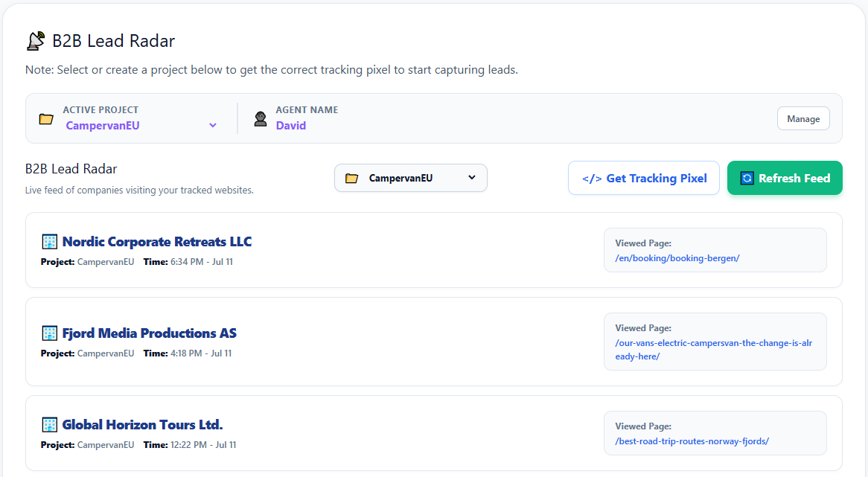Open the CampervanEU feed filter dropdown
Image resolution: width=868 pixels, height=477 pixels.
pyautogui.click(x=411, y=178)
